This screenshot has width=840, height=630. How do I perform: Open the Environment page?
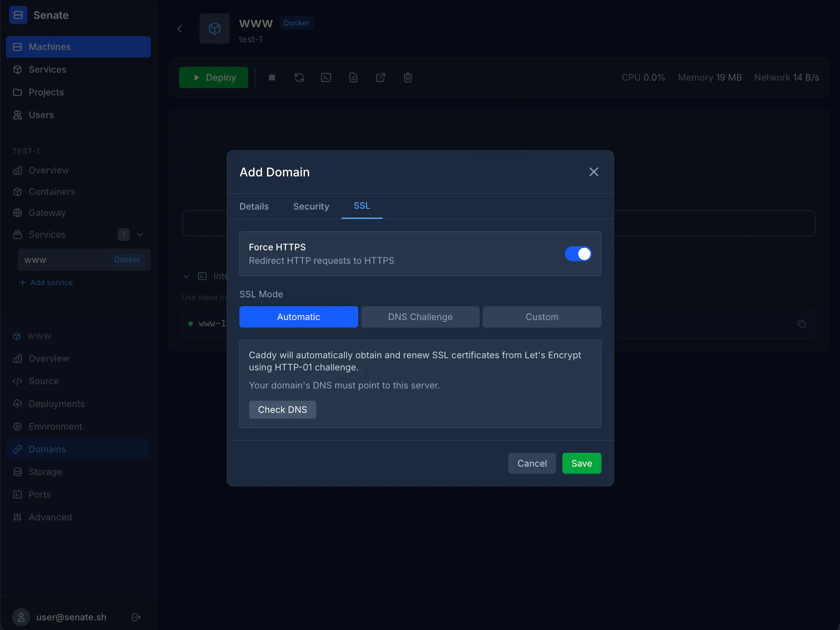[x=78, y=426]
